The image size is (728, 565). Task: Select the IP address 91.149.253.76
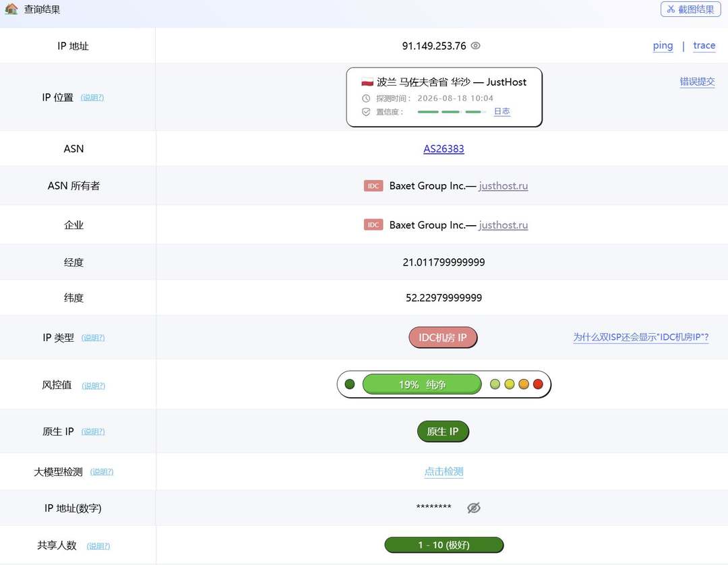click(433, 45)
